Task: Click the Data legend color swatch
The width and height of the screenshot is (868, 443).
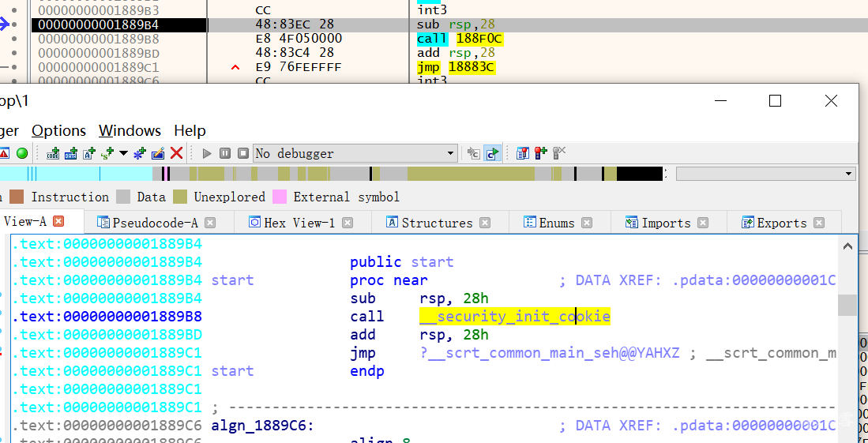Action: pos(123,197)
